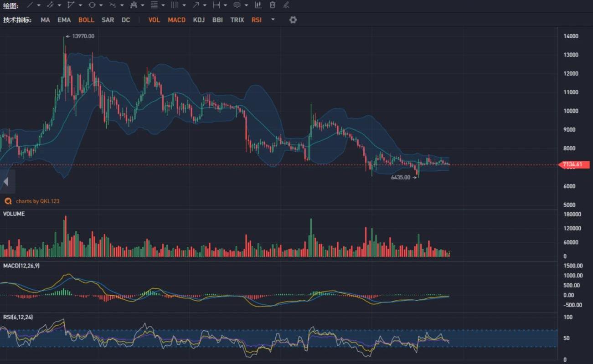Toggle the BOLL indicator off

[86, 20]
